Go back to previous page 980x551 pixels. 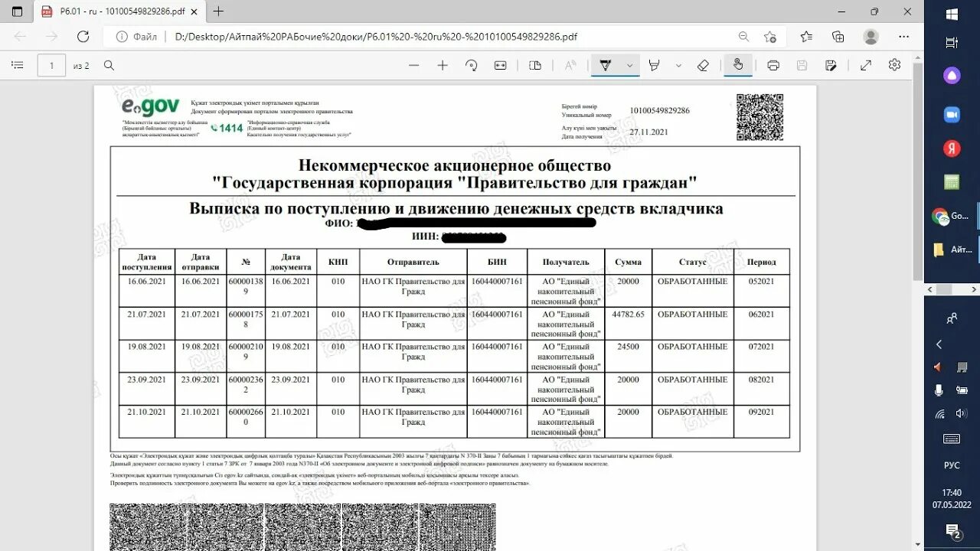click(20, 36)
